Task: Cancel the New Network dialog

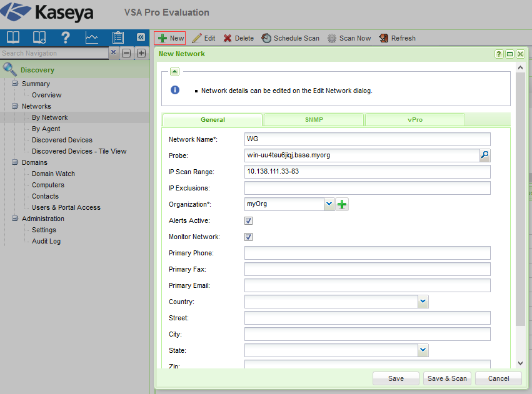Action: pyautogui.click(x=498, y=378)
